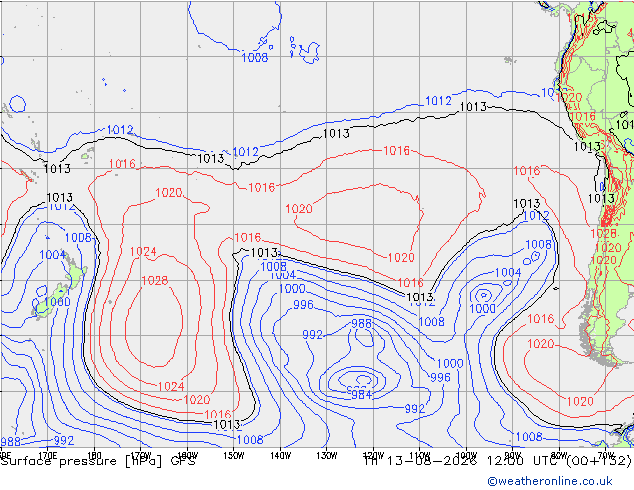Screen dimensions: 634x490
Task: Select the 996 label left of the 988 low
Action: coord(303,304)
